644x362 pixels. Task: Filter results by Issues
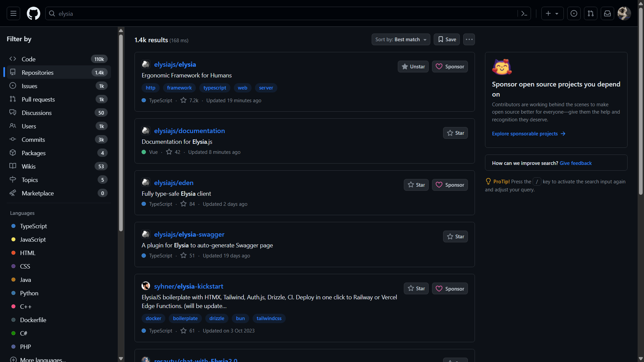pyautogui.click(x=30, y=86)
